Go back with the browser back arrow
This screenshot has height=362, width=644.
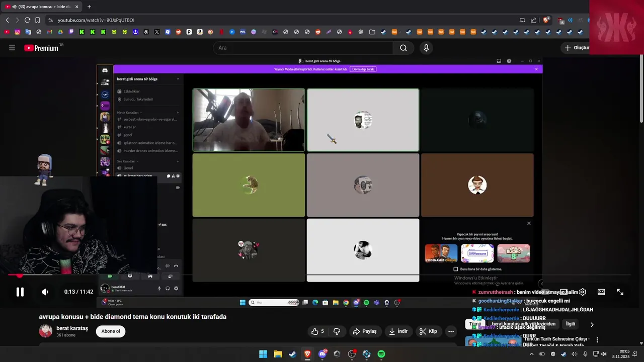pyautogui.click(x=7, y=20)
